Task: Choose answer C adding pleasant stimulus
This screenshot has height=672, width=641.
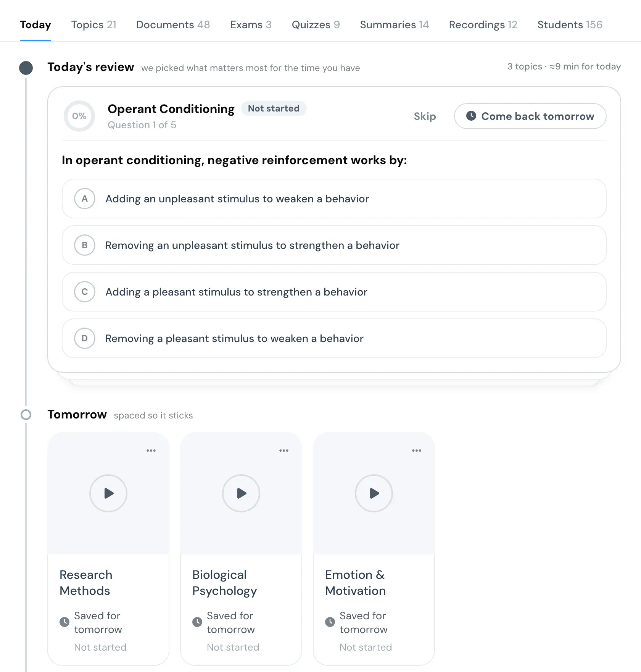Action: (x=334, y=292)
